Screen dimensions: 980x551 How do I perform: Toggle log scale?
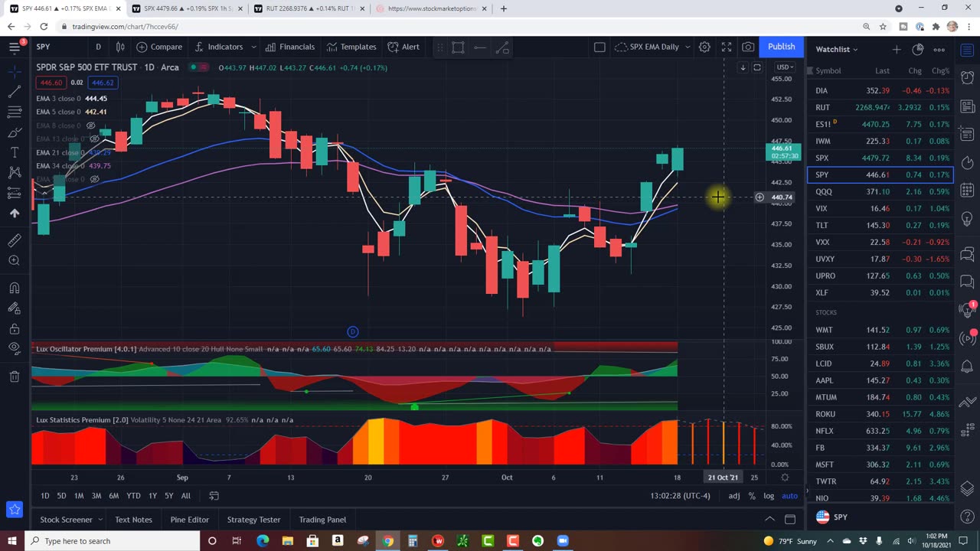pos(769,496)
